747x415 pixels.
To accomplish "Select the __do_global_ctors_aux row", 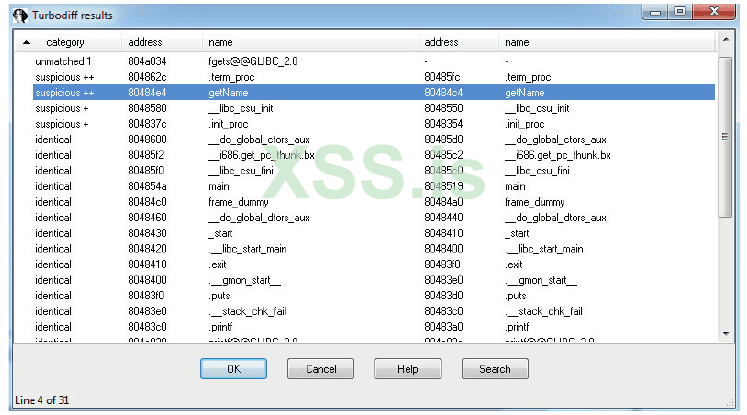I will click(x=374, y=140).
